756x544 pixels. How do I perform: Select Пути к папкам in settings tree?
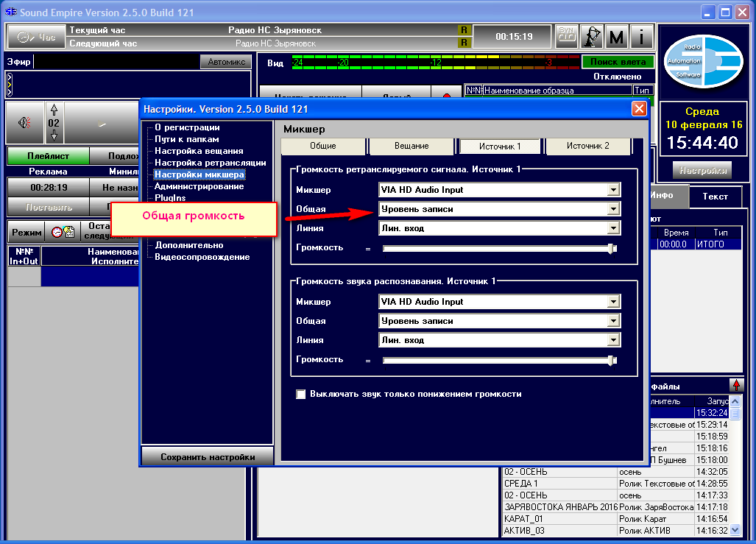[x=186, y=139]
